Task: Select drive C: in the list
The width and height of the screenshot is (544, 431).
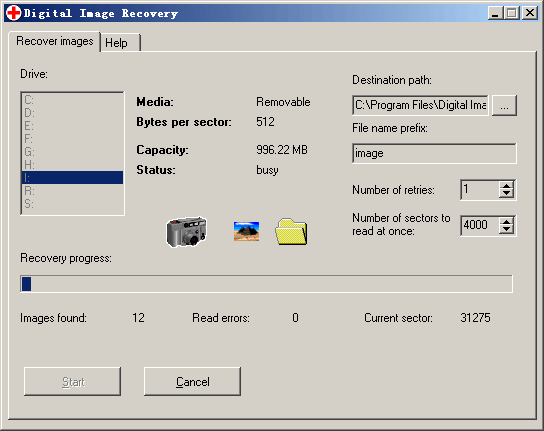Action: [x=72, y=100]
